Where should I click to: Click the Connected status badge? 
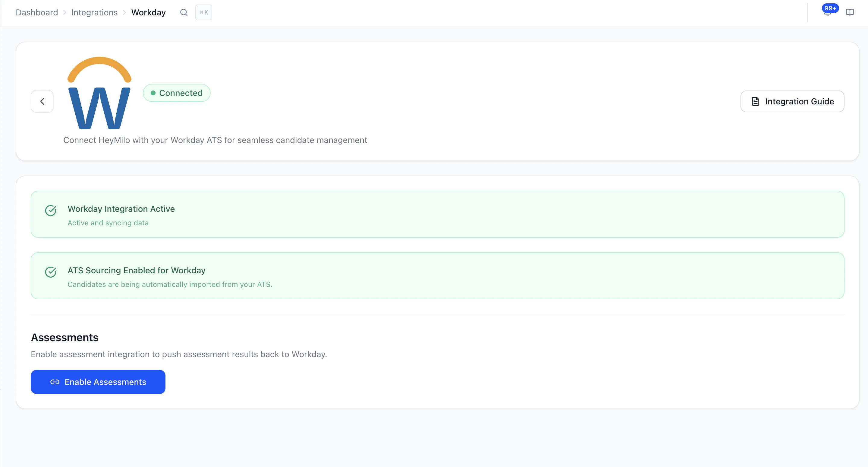177,93
